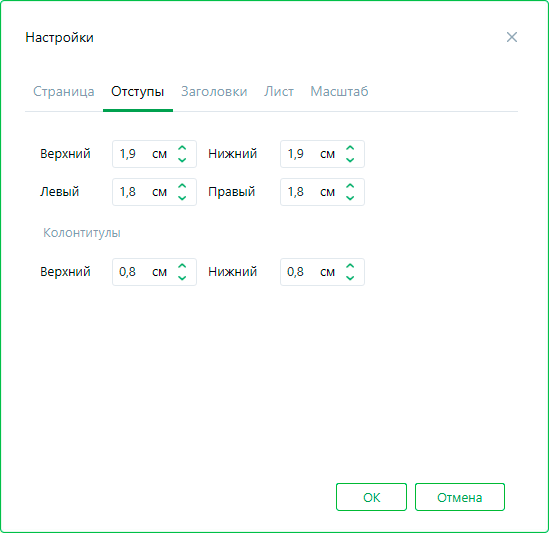Screen dimensions: 549x533
Task: Decrease Колонтитулы Нижний value
Action: coord(350,278)
